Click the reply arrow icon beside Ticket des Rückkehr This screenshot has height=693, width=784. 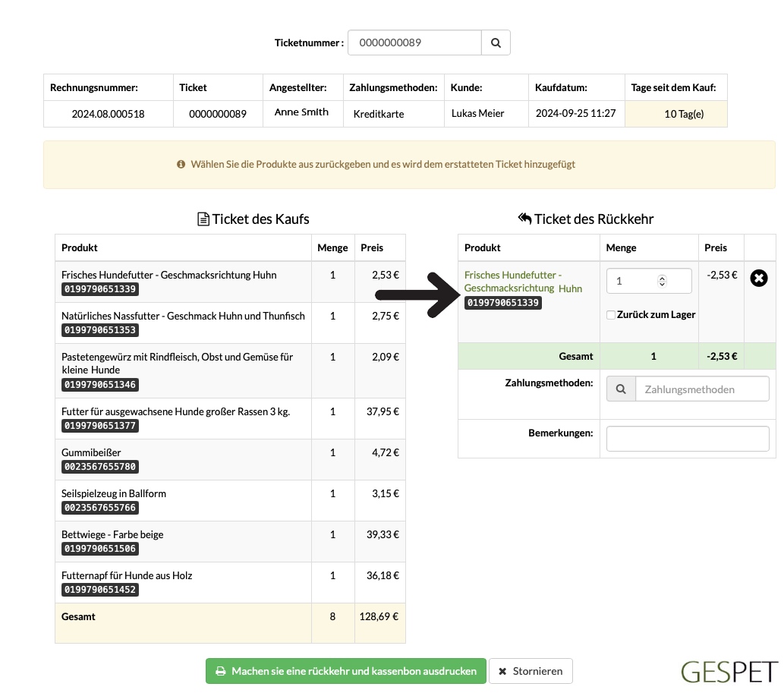[524, 219]
